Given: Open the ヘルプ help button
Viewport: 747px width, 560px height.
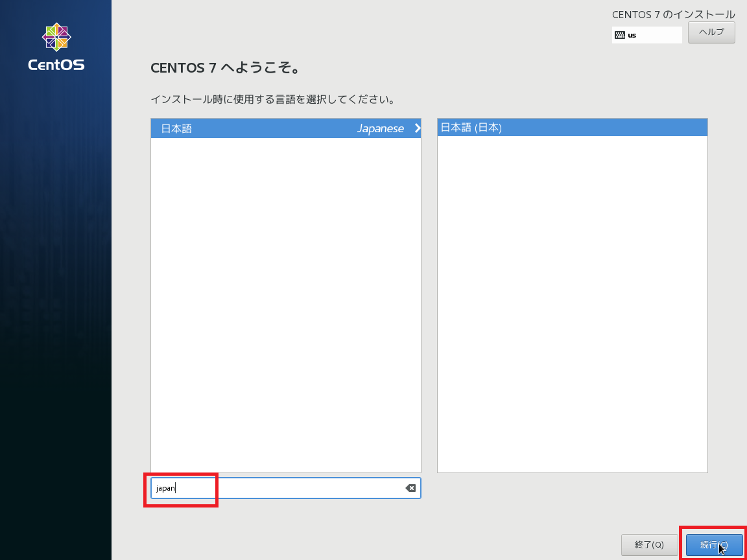Looking at the screenshot, I should tap(711, 32).
